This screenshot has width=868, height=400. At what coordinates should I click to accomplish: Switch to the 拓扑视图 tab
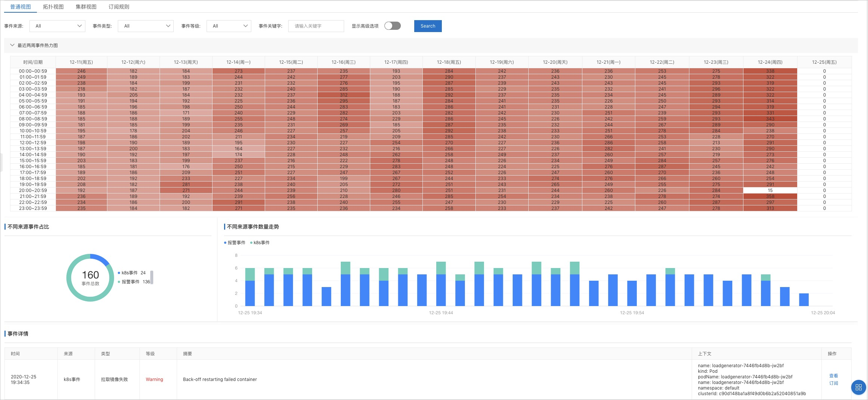click(x=53, y=7)
